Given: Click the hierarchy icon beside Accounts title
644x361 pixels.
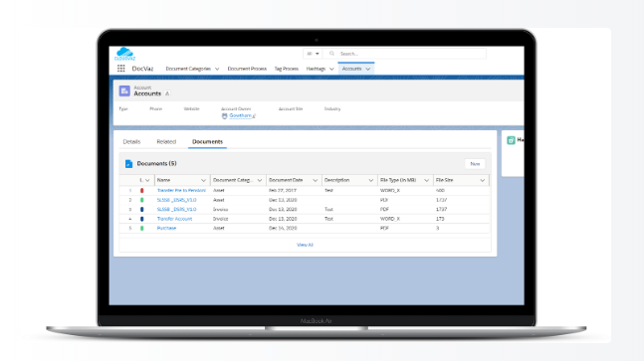Looking at the screenshot, I should [x=167, y=93].
